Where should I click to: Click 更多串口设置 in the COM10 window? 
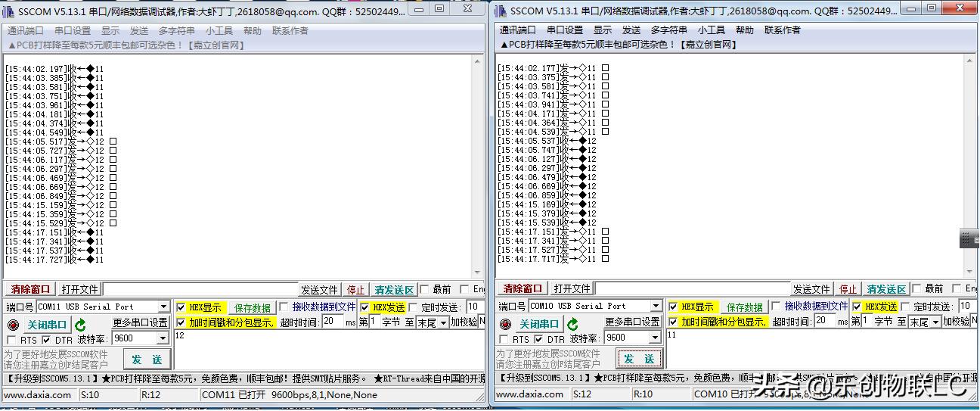633,322
